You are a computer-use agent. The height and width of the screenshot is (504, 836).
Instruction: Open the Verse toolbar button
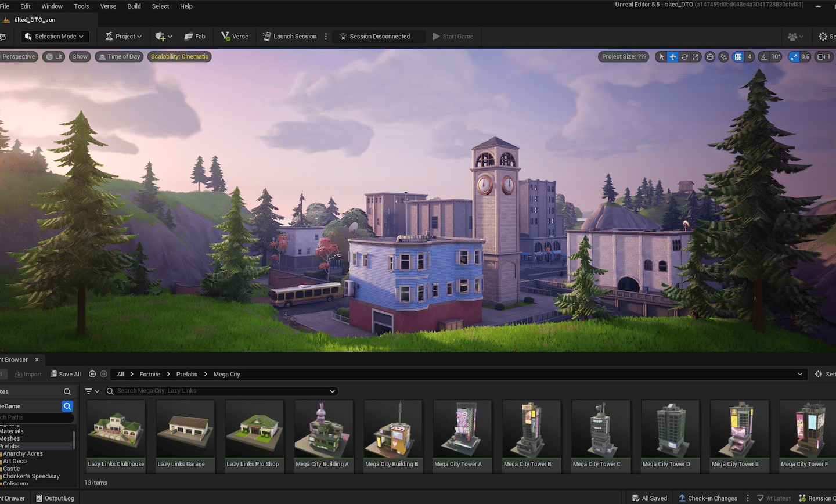tap(235, 36)
